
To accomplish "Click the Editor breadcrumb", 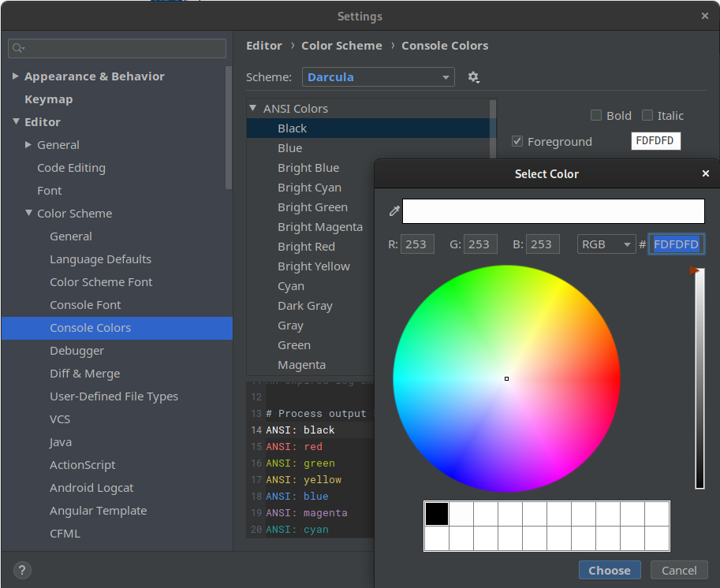I will (264, 46).
